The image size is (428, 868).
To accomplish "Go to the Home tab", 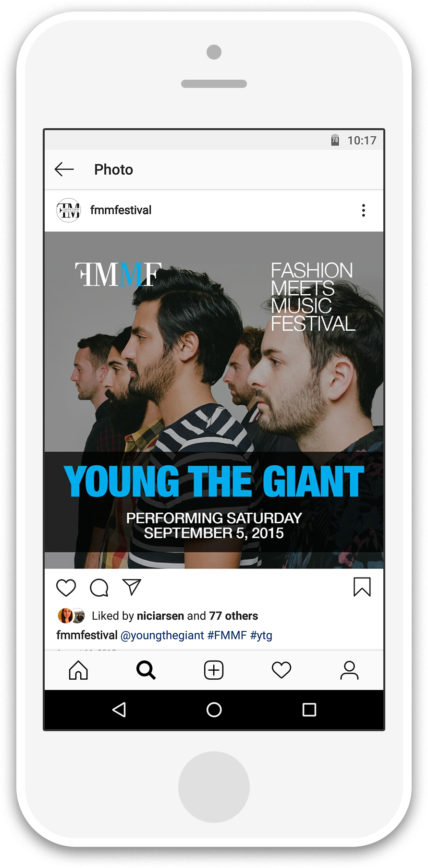I will 78,670.
